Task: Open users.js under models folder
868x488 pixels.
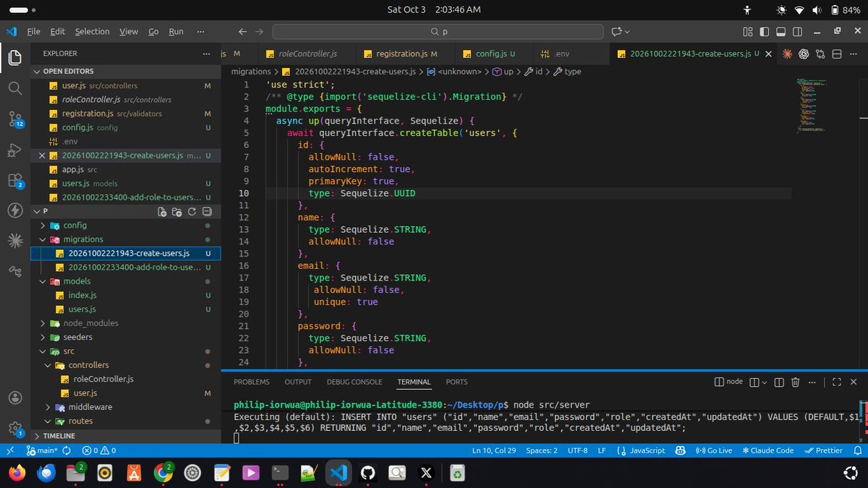Action: point(82,309)
